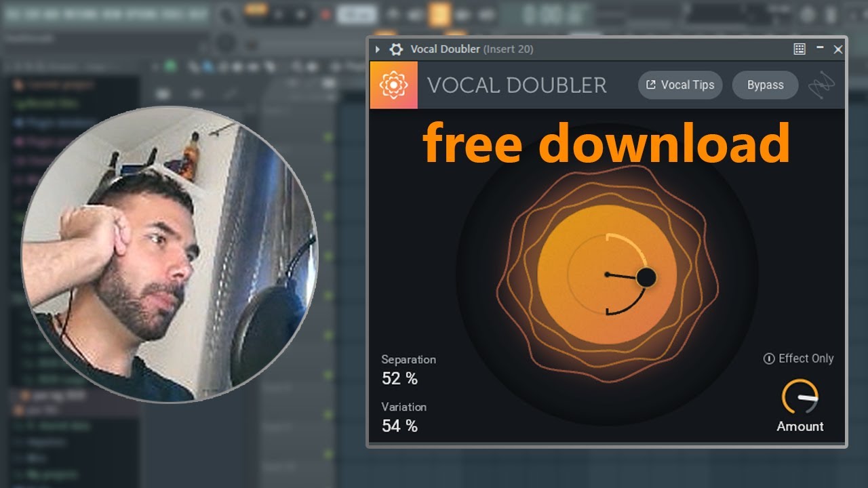This screenshot has width=868, height=488.
Task: Click the iZotope signature logo
Action: 822,85
